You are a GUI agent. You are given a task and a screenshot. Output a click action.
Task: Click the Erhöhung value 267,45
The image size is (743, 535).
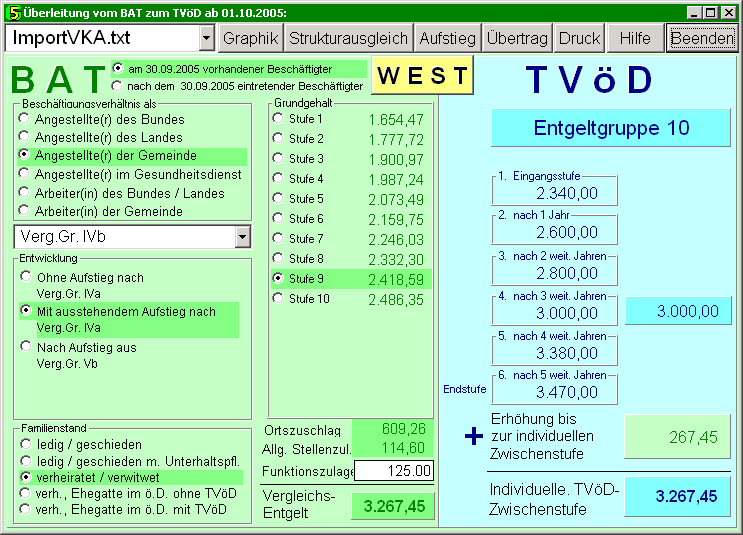[x=678, y=437]
